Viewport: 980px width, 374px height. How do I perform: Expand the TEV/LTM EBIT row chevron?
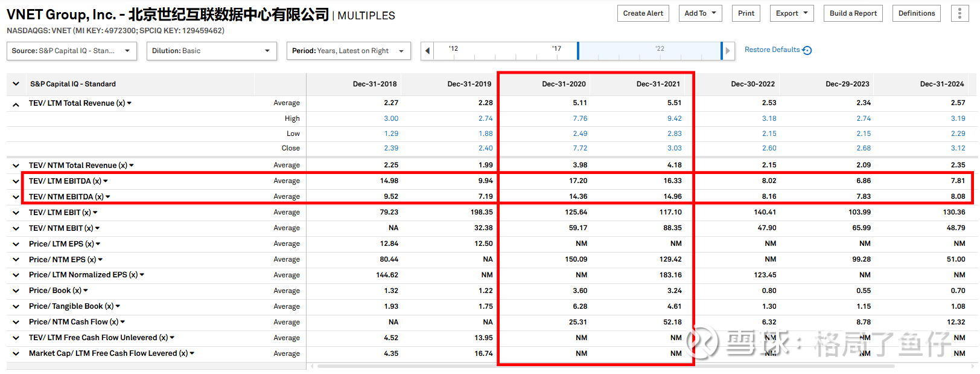point(16,213)
